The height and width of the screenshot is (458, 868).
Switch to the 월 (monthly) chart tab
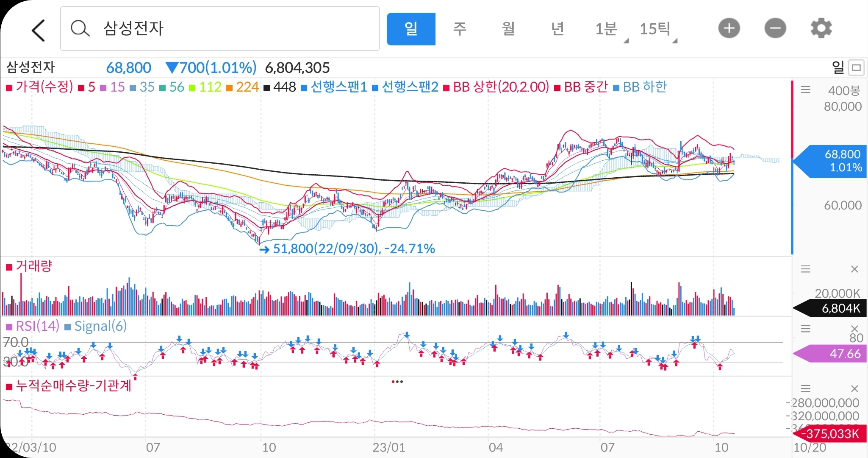(508, 29)
